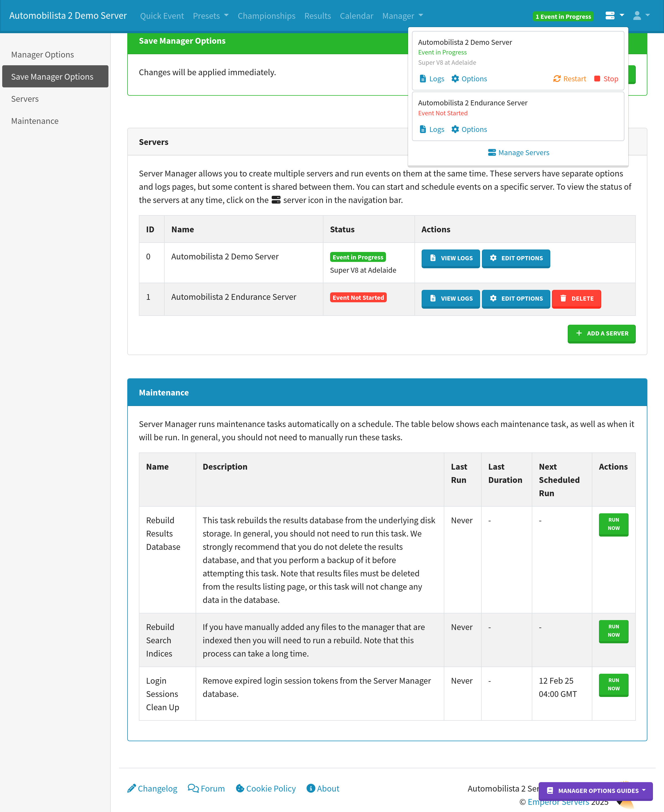
Task: Open the Calendar page
Action: tap(356, 16)
